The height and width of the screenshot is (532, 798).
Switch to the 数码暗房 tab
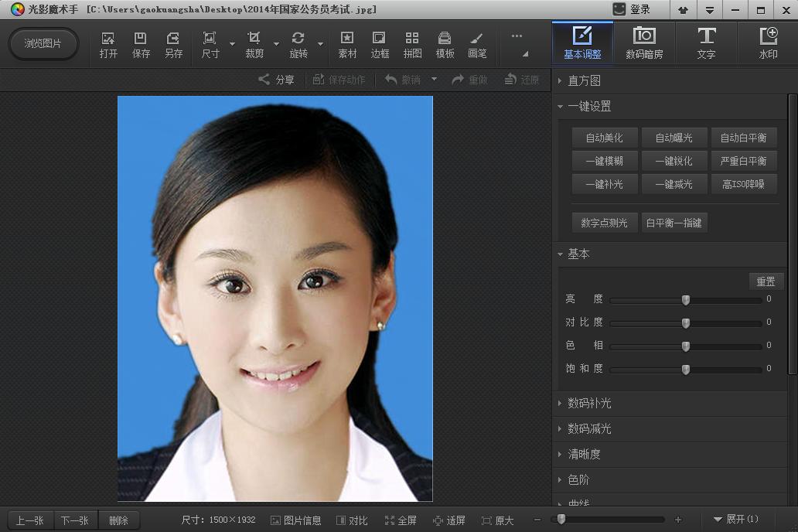tap(645, 43)
